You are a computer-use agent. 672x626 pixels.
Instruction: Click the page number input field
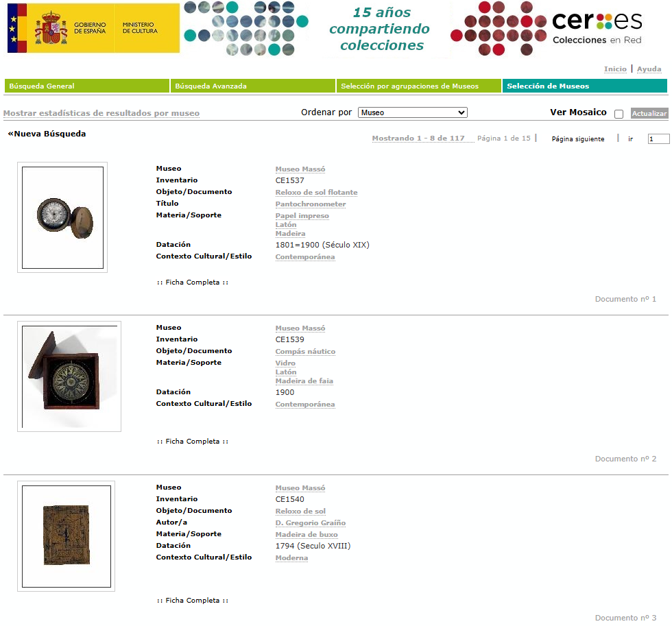(658, 138)
